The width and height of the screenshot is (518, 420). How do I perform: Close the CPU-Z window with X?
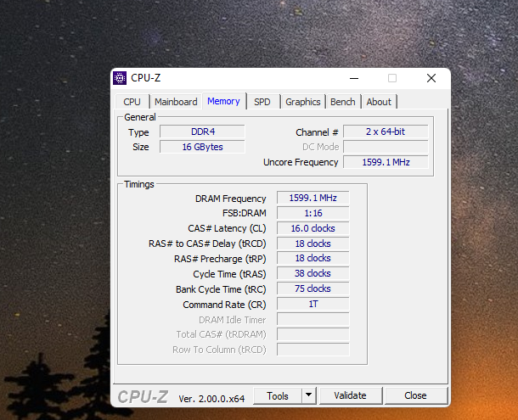pos(431,78)
